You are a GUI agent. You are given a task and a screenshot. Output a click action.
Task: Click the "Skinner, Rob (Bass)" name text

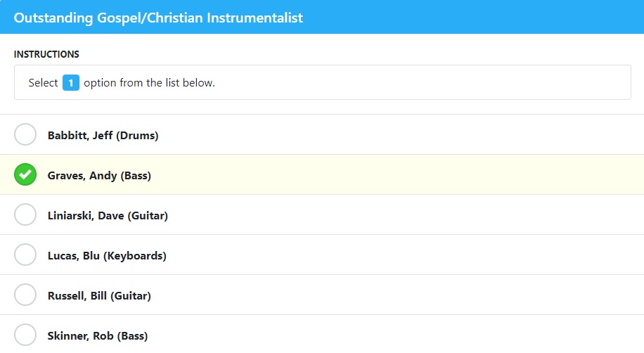tap(98, 335)
